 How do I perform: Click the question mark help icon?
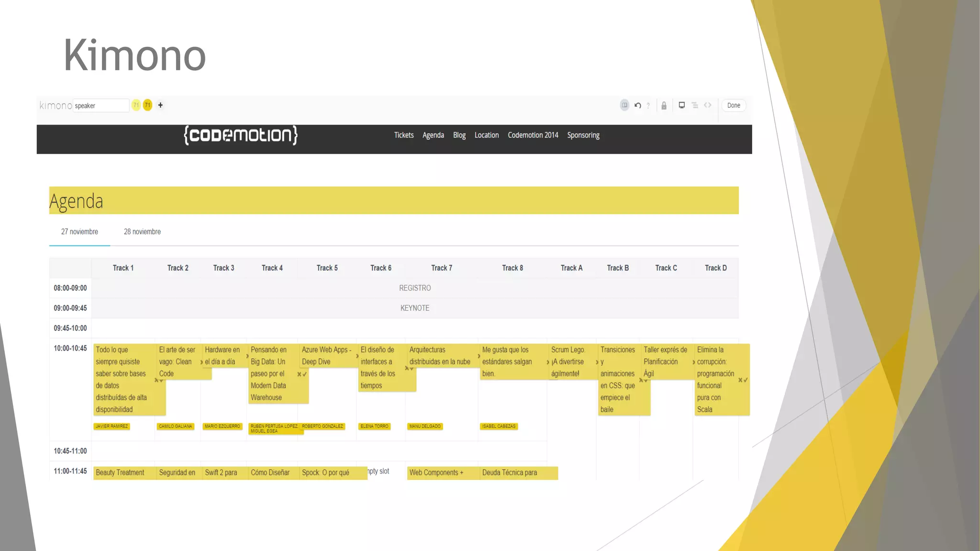(x=648, y=106)
